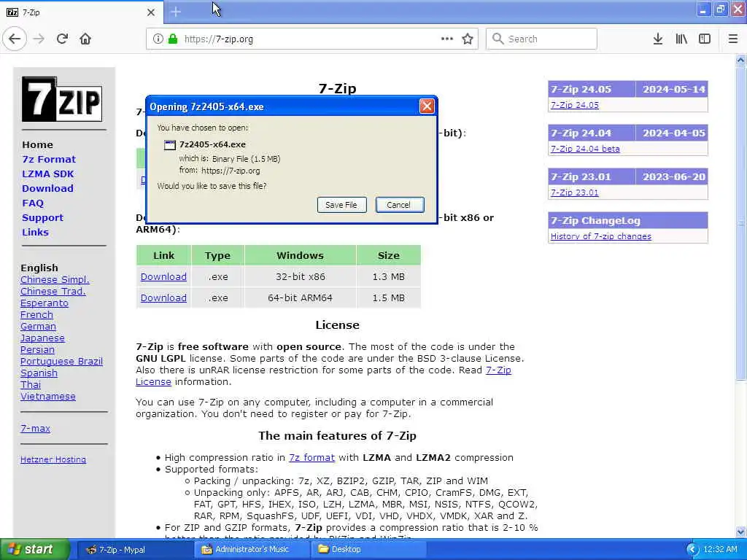This screenshot has width=747, height=560.
Task: Open the LZMA SDK sidebar link
Action: (47, 174)
